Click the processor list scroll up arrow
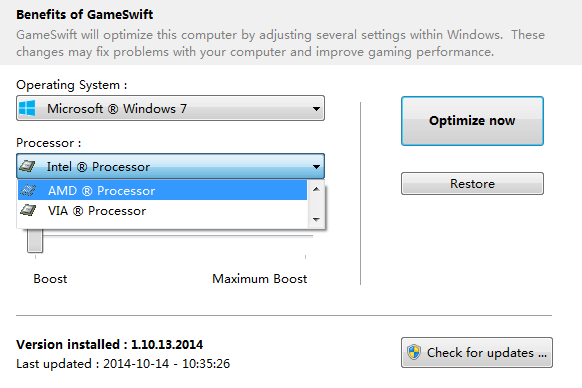Viewport: 582px width, 388px height. (316, 189)
